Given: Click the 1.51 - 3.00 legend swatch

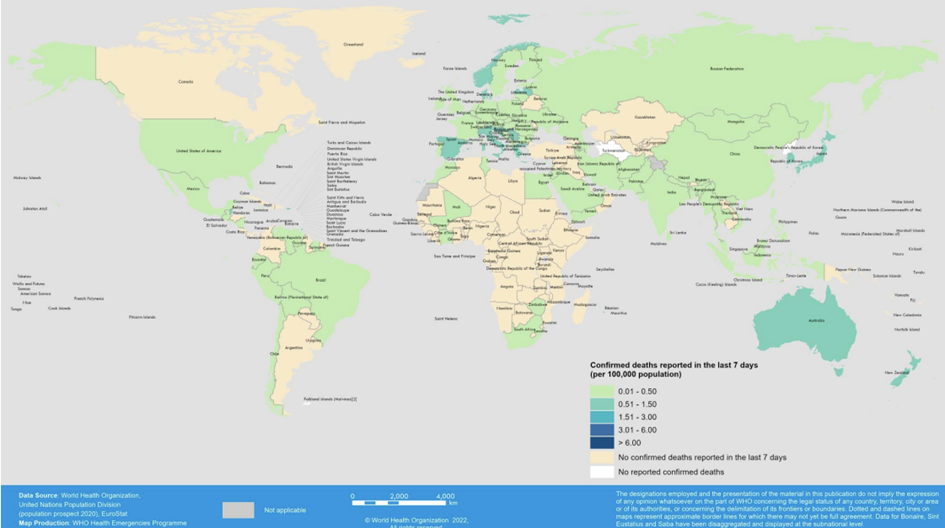Looking at the screenshot, I should coord(603,416).
